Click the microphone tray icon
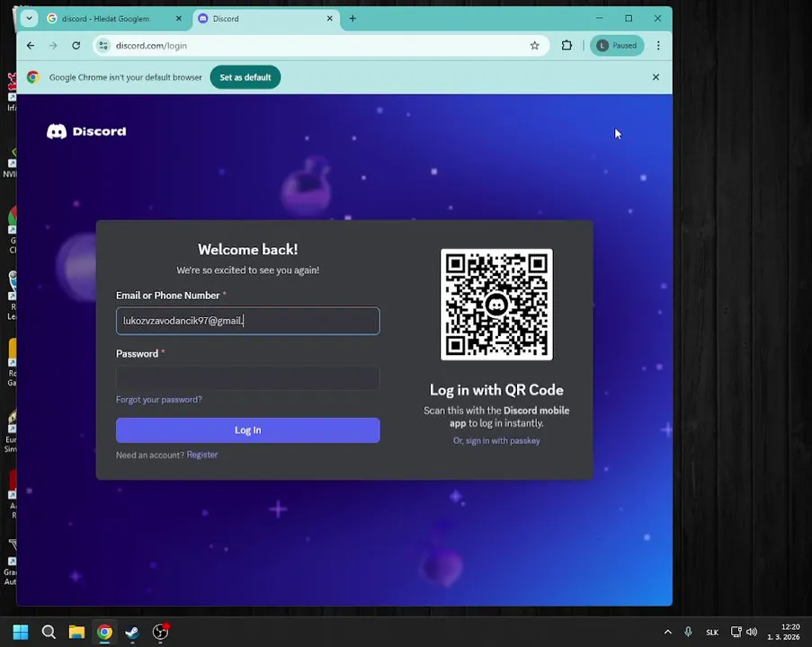This screenshot has height=647, width=812. point(688,632)
